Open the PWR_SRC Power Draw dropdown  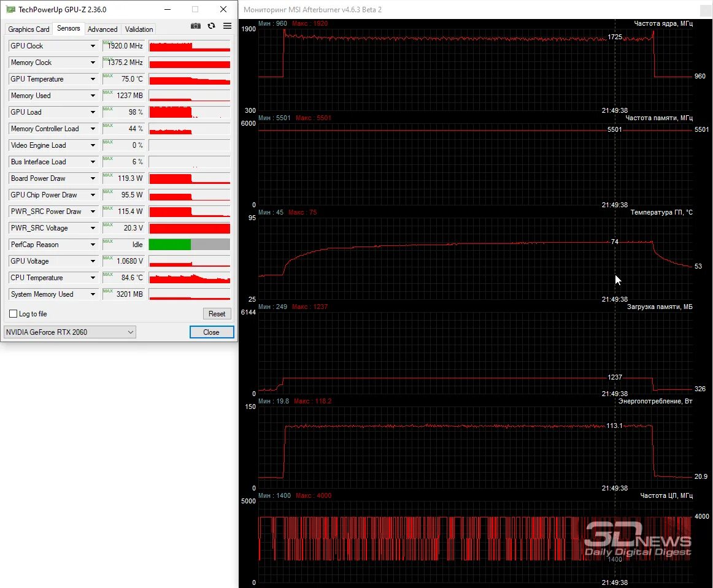[x=93, y=212]
